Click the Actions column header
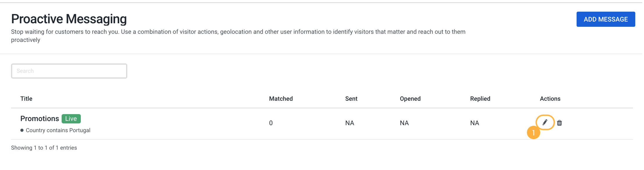The height and width of the screenshot is (170, 644). coord(550,99)
